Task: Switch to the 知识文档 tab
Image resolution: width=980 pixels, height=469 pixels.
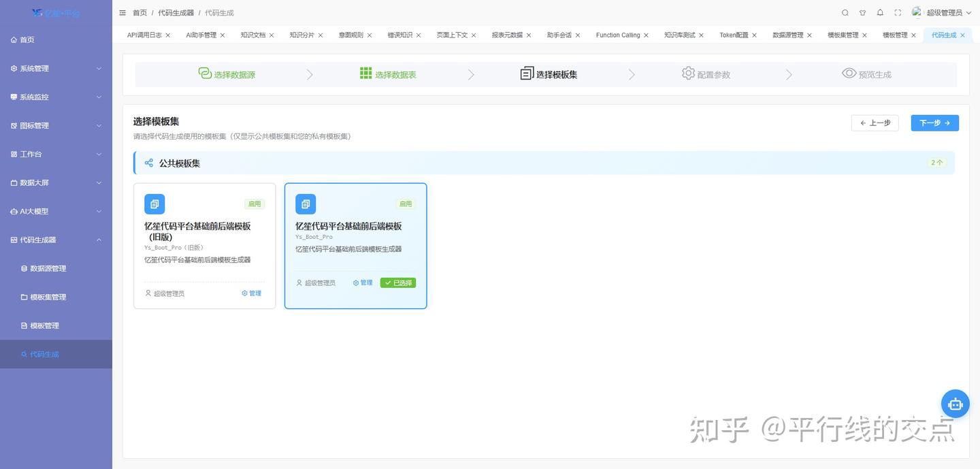Action: (x=253, y=35)
